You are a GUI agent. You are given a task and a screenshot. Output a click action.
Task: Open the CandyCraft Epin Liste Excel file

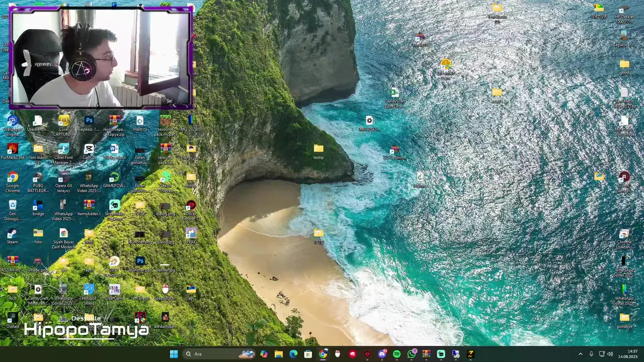click(x=394, y=98)
